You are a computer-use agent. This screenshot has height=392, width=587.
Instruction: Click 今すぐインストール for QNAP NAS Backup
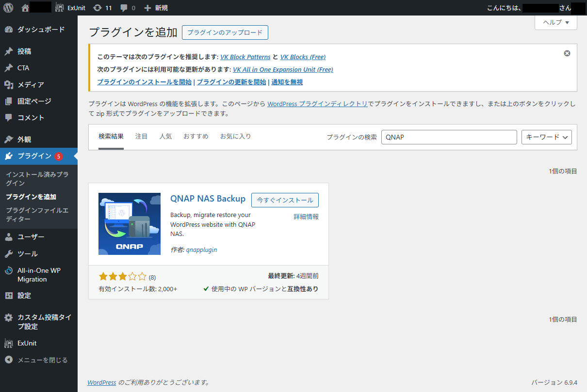point(285,200)
